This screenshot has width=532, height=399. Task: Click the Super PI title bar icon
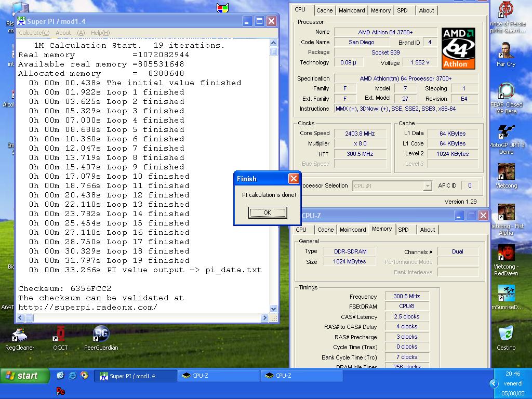[21, 21]
